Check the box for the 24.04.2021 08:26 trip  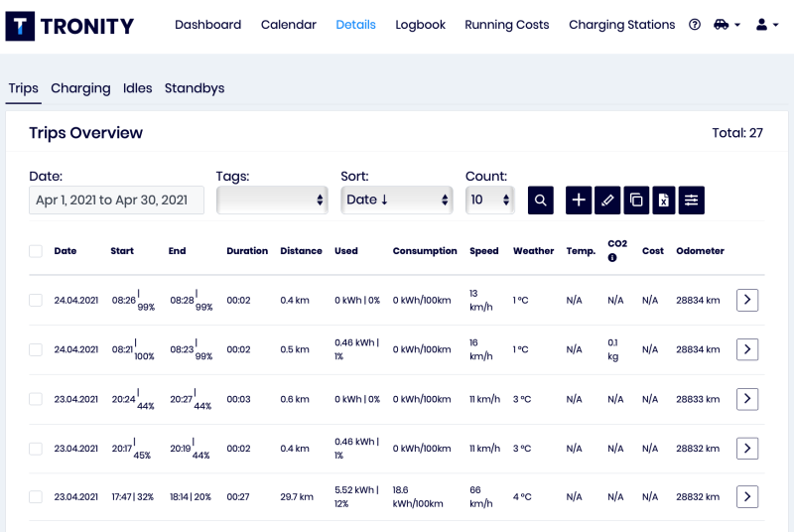click(36, 300)
